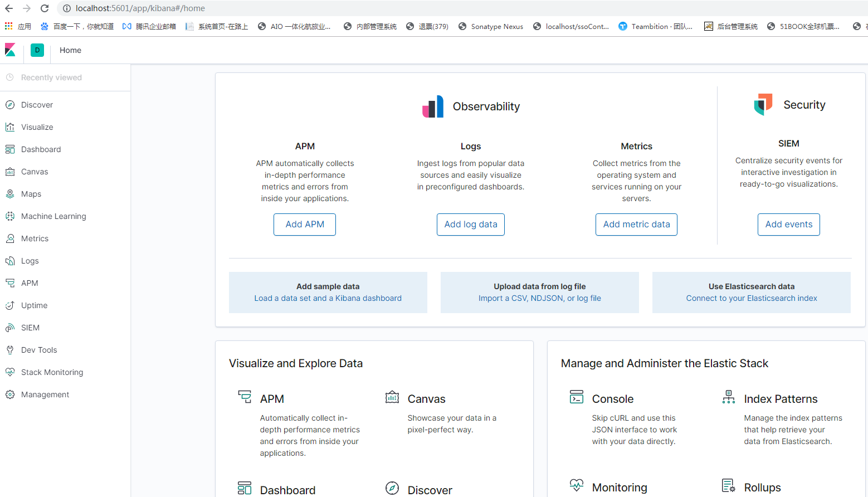Click the Console icon in Manage section

pyautogui.click(x=577, y=397)
